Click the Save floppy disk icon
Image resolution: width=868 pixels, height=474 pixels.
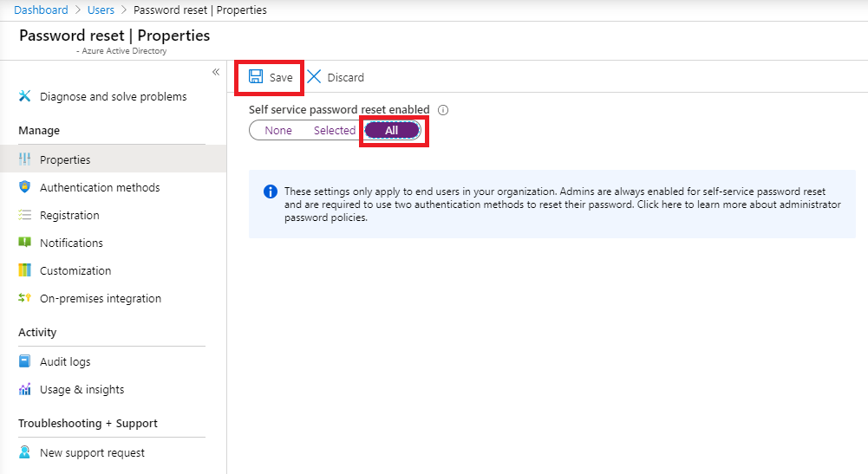pyautogui.click(x=256, y=77)
